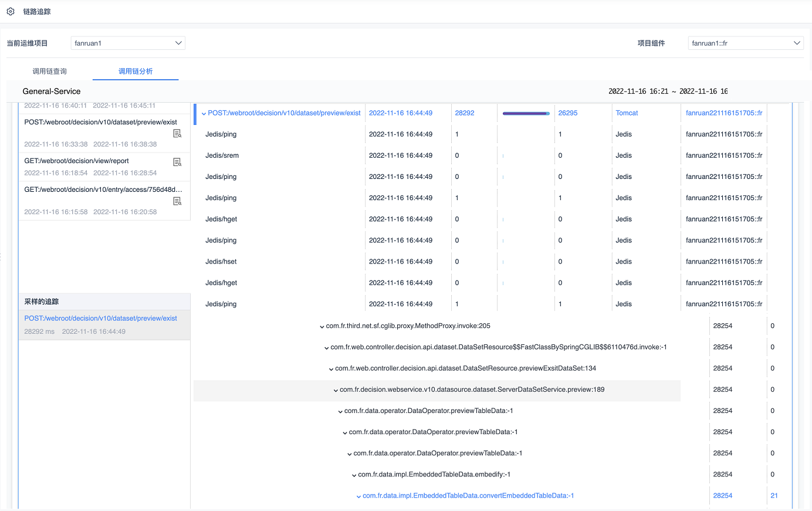Select the 调用链分析 tab
Image resolution: width=812 pixels, height=511 pixels.
click(x=136, y=72)
